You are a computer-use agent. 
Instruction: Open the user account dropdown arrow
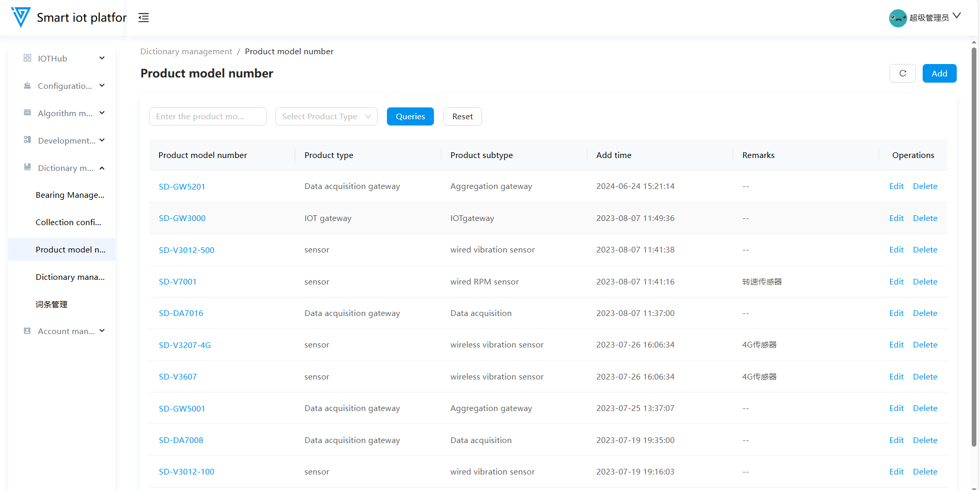tap(957, 16)
